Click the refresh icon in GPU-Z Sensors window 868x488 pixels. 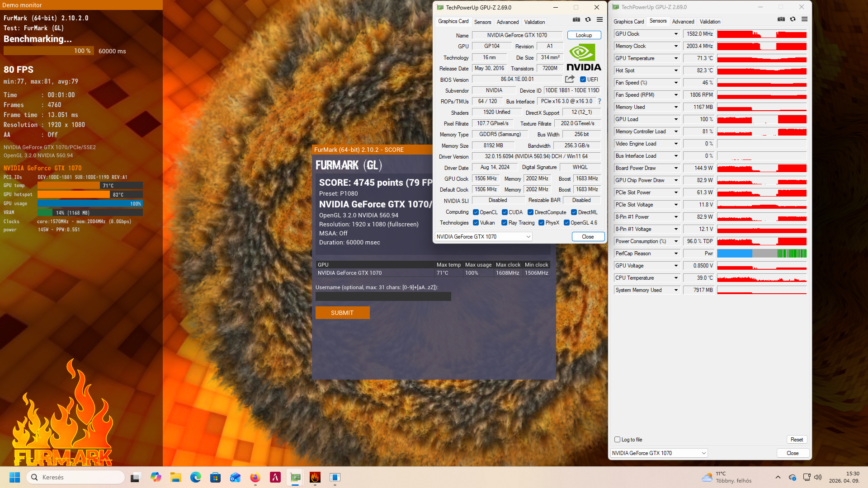click(x=793, y=19)
